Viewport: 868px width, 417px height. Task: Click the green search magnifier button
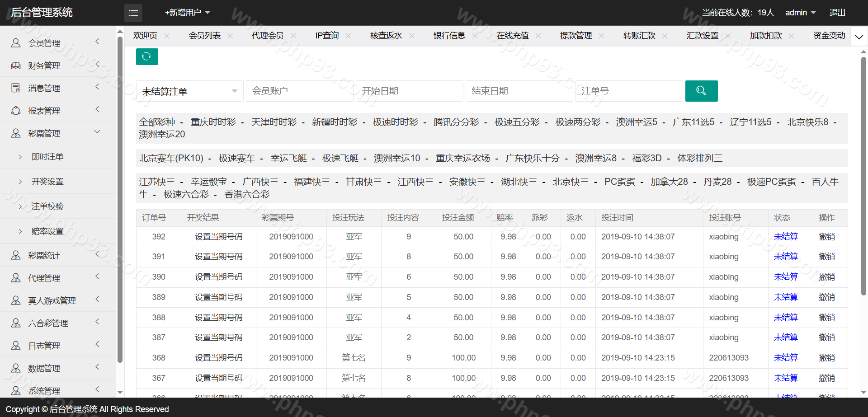coord(701,91)
